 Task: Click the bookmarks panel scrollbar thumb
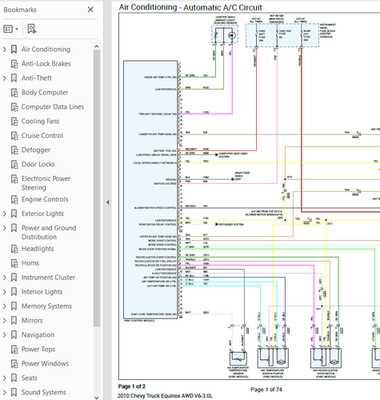[97, 188]
